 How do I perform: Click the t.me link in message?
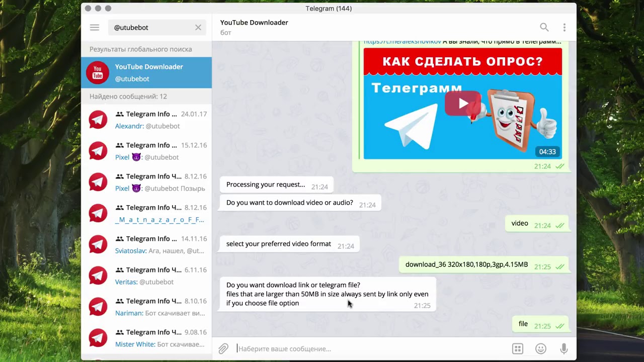(403, 42)
